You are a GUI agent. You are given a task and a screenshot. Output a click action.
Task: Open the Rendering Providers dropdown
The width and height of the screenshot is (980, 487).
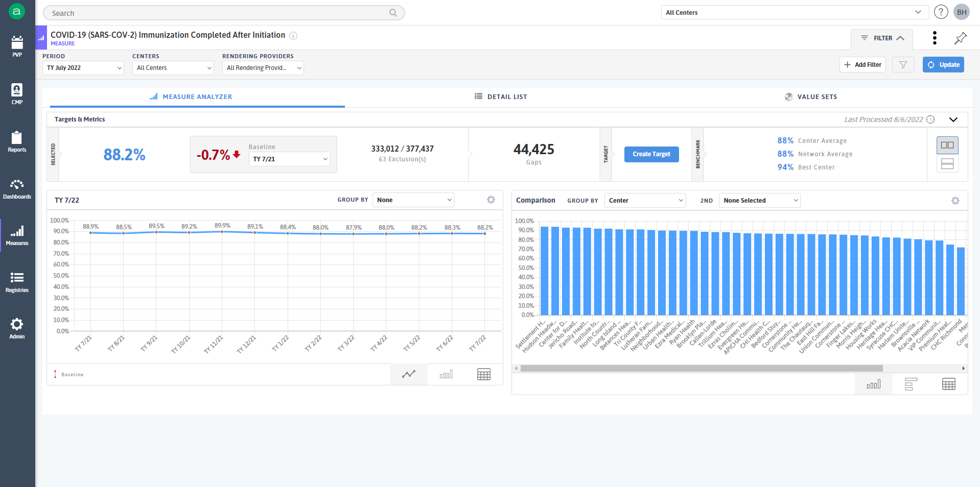(x=263, y=68)
